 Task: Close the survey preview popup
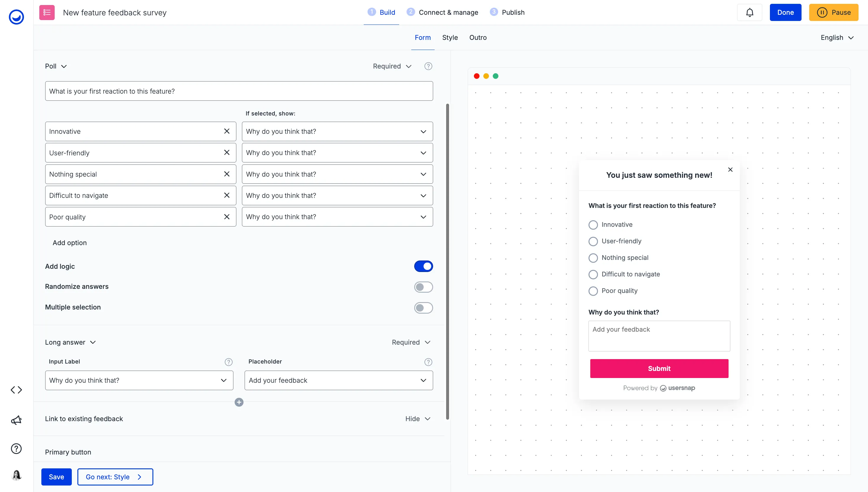[730, 170]
